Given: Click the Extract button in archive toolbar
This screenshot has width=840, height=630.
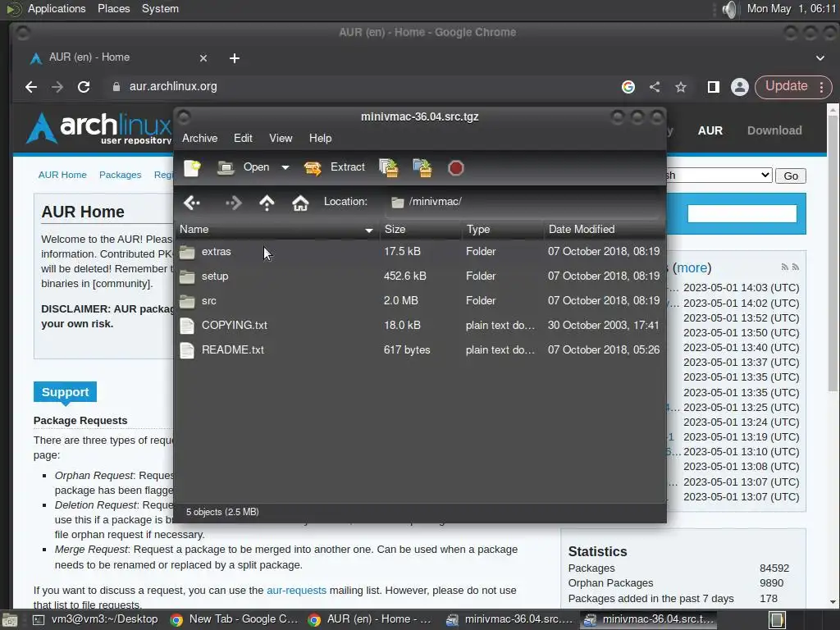Looking at the screenshot, I should (335, 167).
